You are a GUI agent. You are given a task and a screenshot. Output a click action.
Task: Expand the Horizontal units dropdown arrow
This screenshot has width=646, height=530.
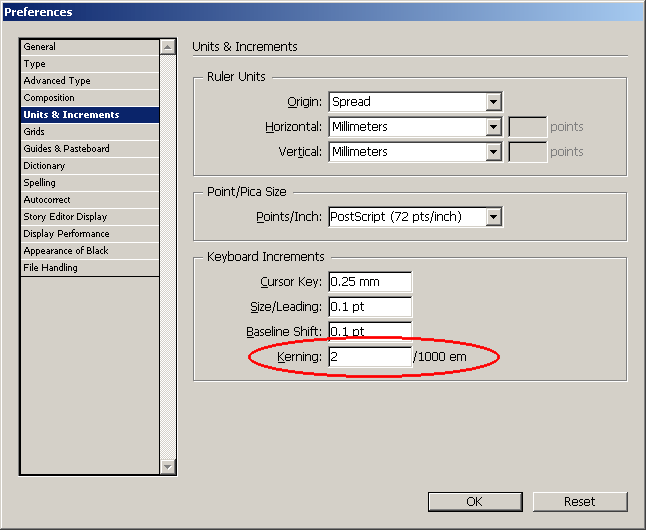coord(493,127)
